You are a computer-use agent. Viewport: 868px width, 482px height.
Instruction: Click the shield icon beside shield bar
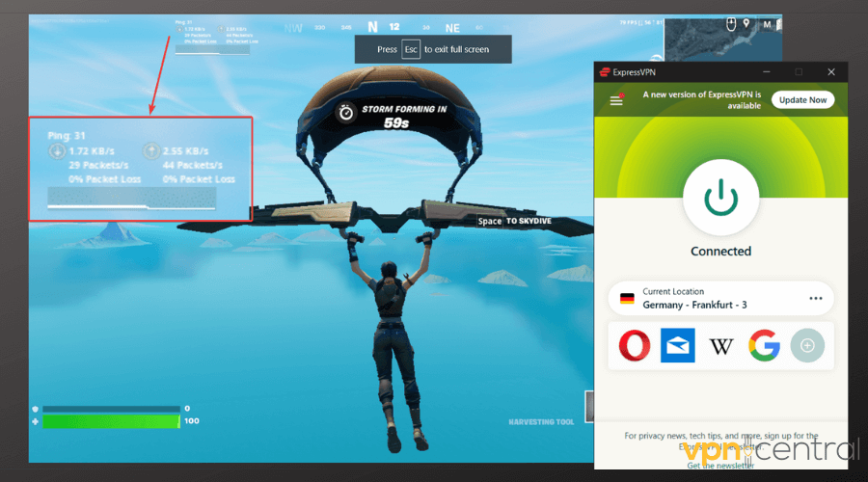tap(36, 409)
